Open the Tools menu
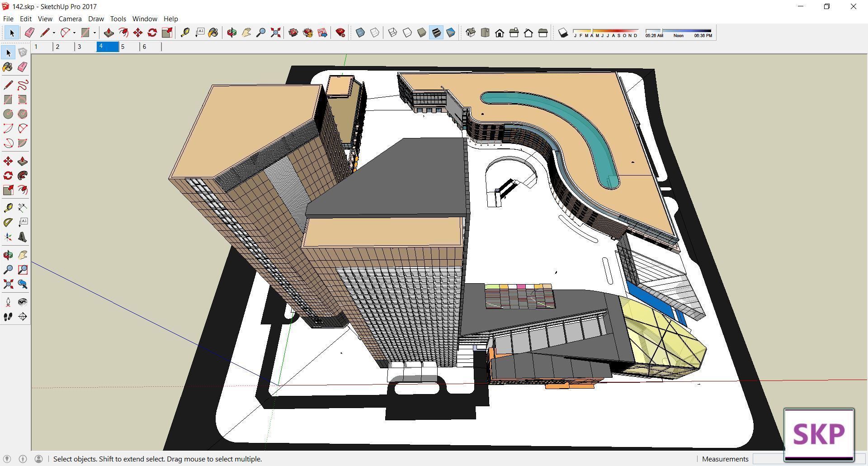The height and width of the screenshot is (466, 868). tap(118, 19)
